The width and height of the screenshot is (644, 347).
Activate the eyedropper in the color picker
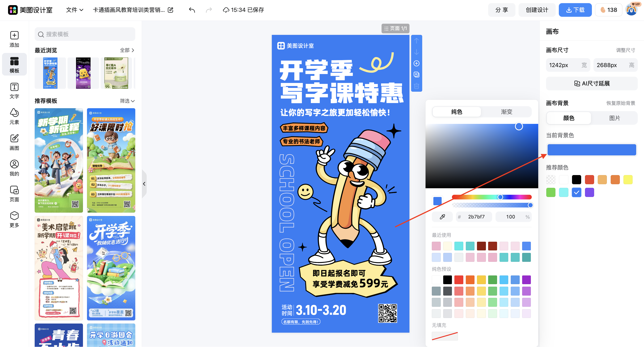[442, 216]
